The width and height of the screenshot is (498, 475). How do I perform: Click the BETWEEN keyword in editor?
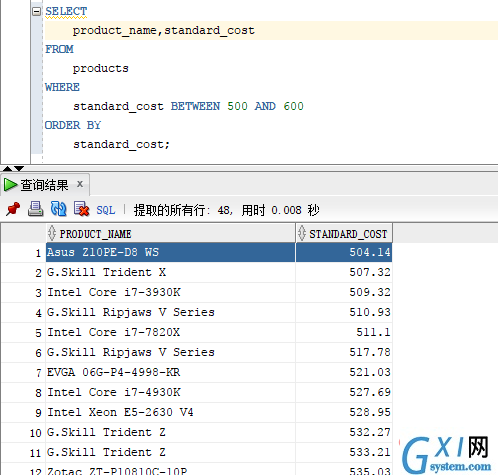[195, 106]
